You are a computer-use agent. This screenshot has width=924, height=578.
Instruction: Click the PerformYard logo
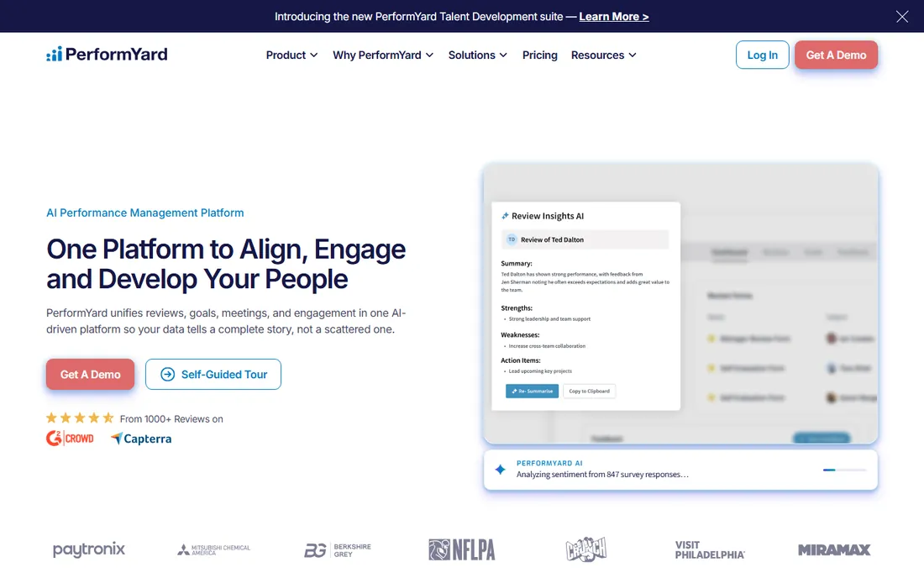pyautogui.click(x=107, y=55)
